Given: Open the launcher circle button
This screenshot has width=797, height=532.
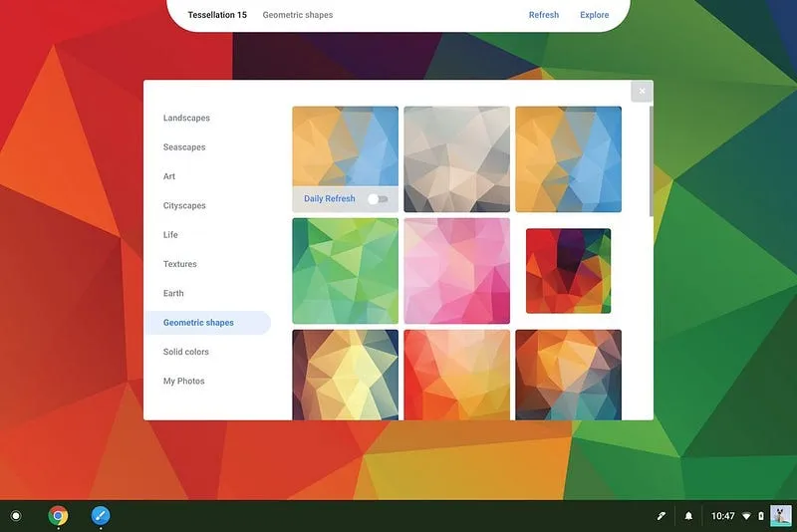Looking at the screenshot, I should click(15, 515).
